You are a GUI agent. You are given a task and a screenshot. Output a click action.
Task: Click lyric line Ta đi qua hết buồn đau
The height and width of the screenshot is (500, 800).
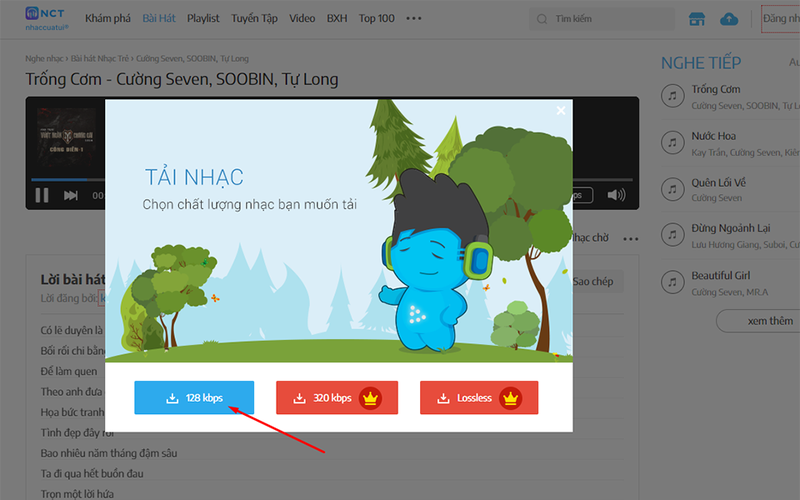(92, 473)
